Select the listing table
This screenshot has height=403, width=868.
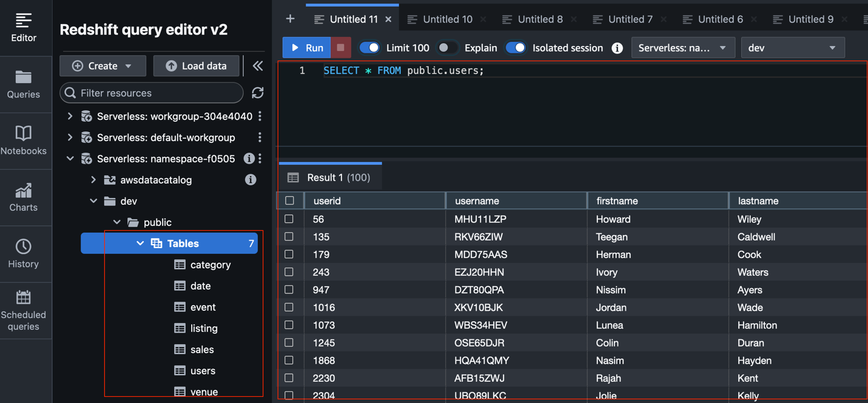204,328
